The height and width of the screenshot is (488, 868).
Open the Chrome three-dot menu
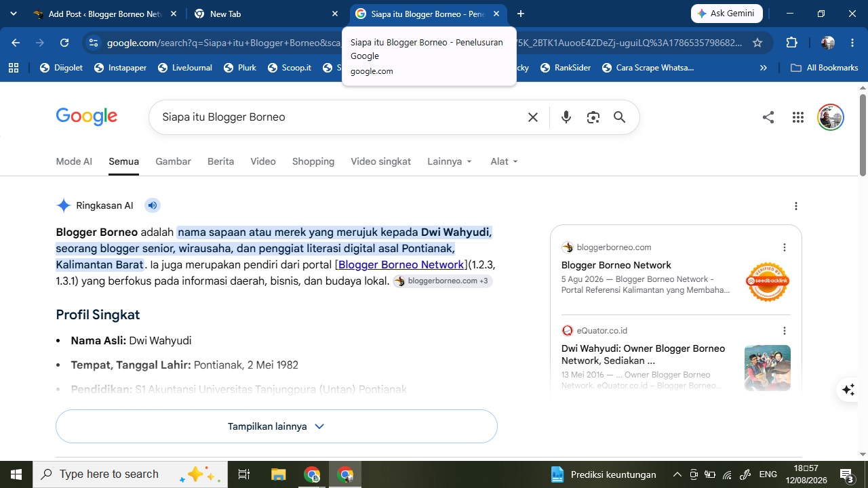pyautogui.click(x=852, y=43)
